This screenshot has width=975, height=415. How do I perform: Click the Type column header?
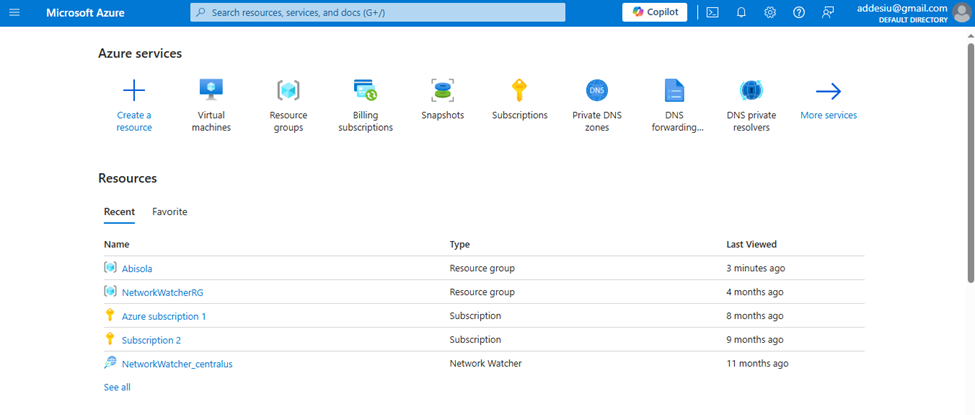tap(460, 245)
